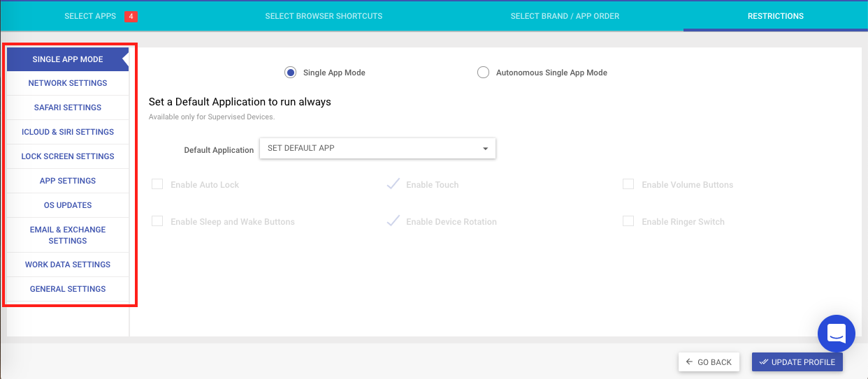Check Enable Volume Buttons checkbox
This screenshot has height=379, width=868.
tap(628, 184)
